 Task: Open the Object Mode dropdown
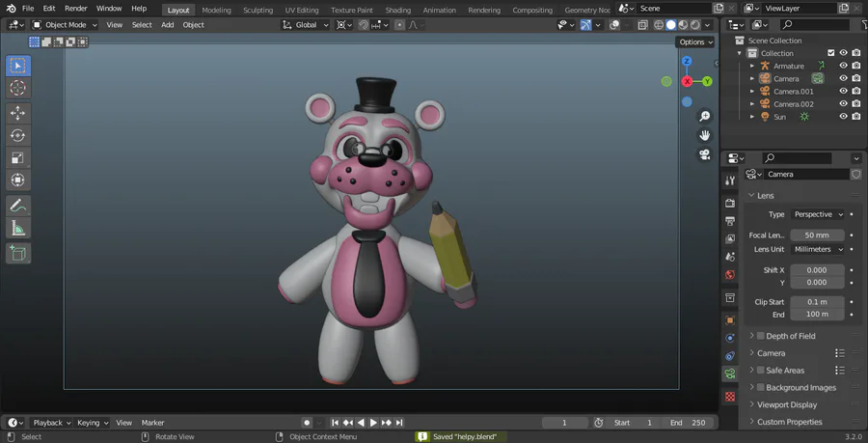click(x=65, y=25)
